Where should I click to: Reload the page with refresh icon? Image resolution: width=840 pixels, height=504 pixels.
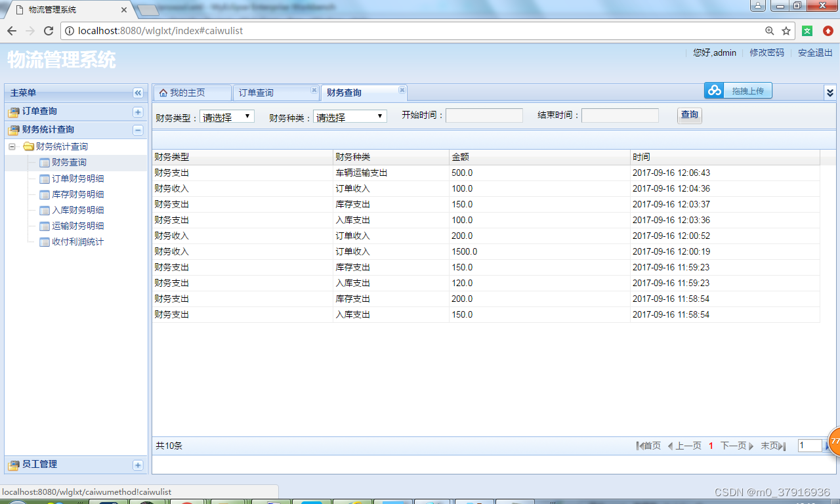[x=49, y=31]
